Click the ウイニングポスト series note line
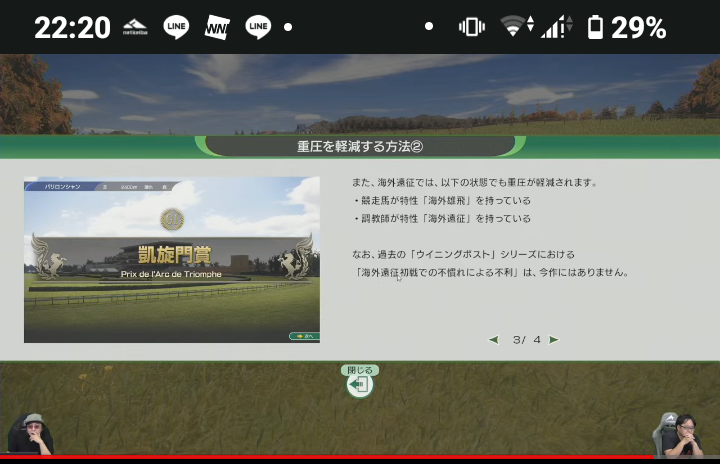Screen dimensions: 720x464 (x=463, y=255)
